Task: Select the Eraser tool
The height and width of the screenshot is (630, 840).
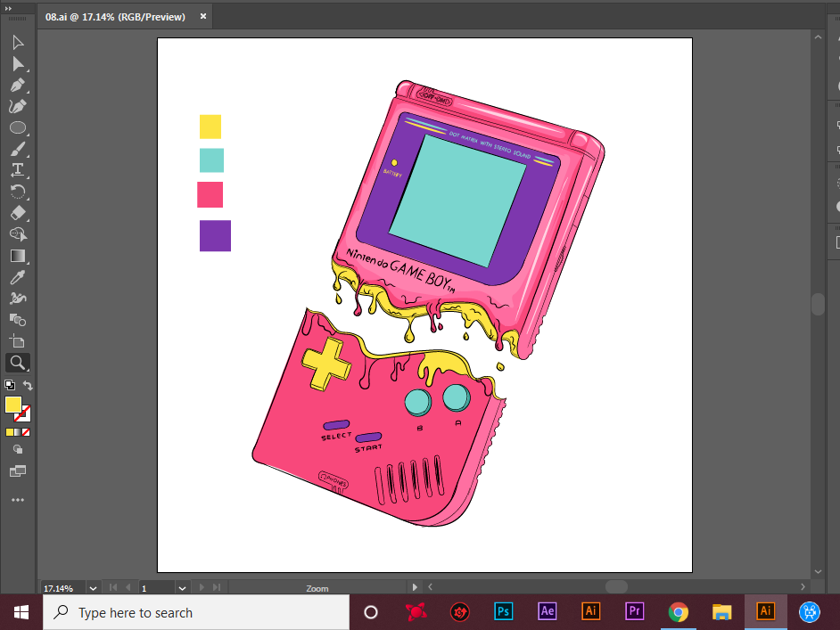Action: pyautogui.click(x=18, y=213)
